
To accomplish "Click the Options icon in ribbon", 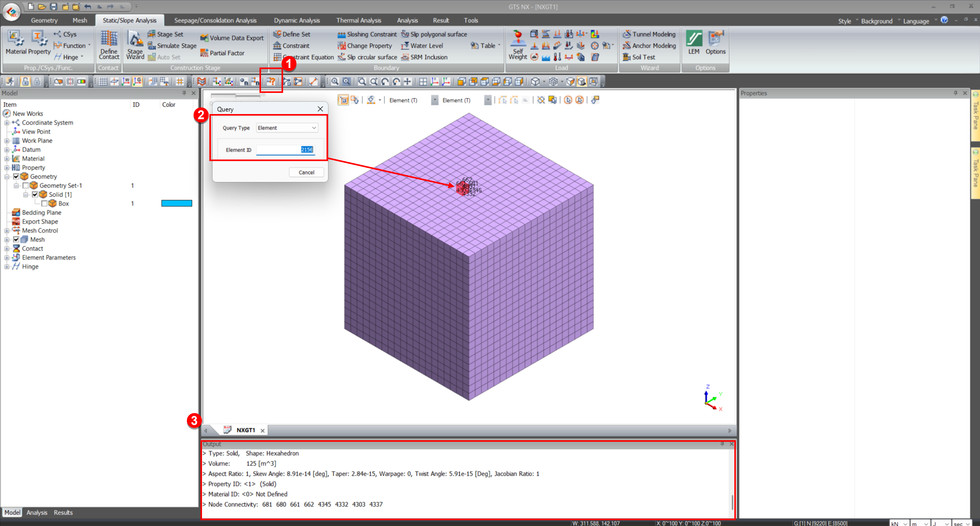I will coord(715,43).
